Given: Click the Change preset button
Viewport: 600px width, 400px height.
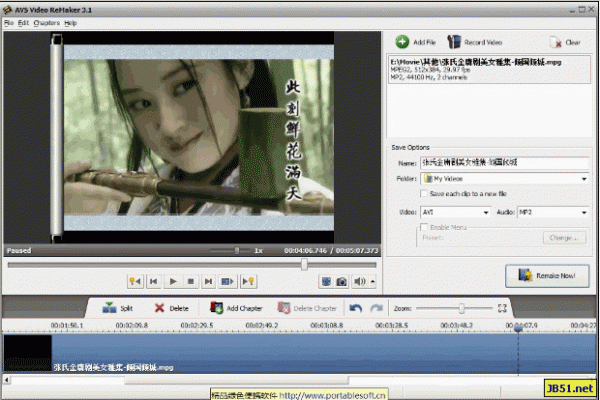Looking at the screenshot, I should pyautogui.click(x=564, y=238).
